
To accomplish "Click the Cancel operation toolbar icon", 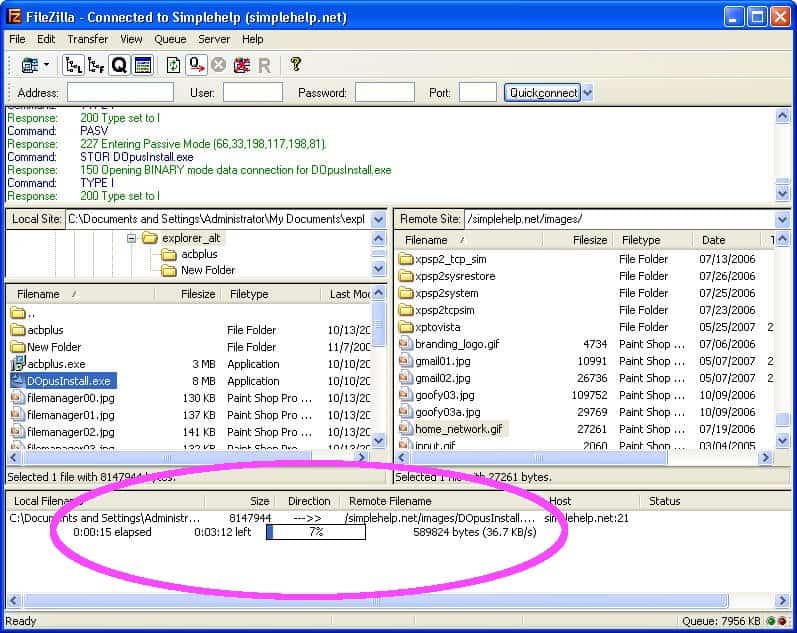I will 219,65.
